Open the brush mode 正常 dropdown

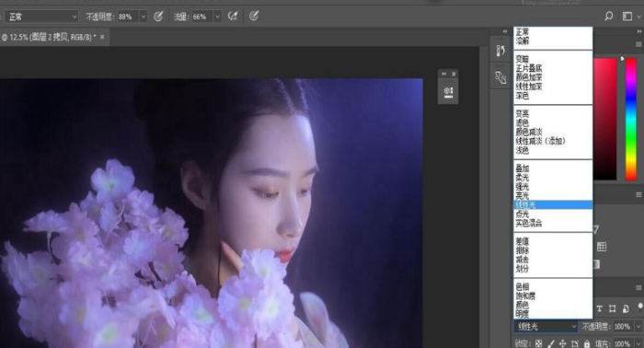coord(41,17)
